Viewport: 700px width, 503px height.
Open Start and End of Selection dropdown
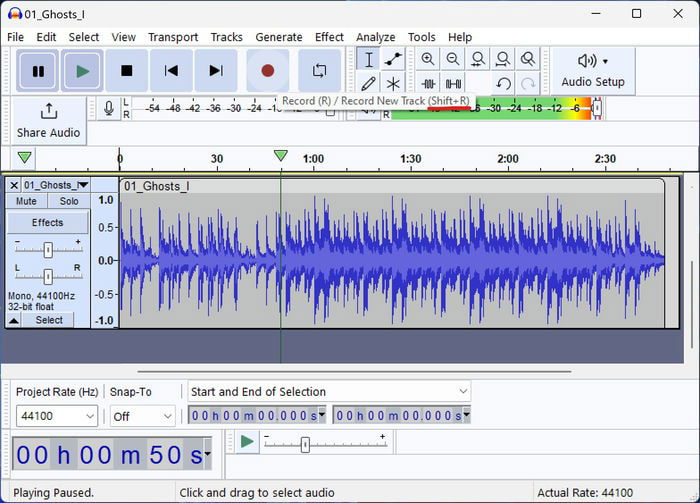point(329,392)
